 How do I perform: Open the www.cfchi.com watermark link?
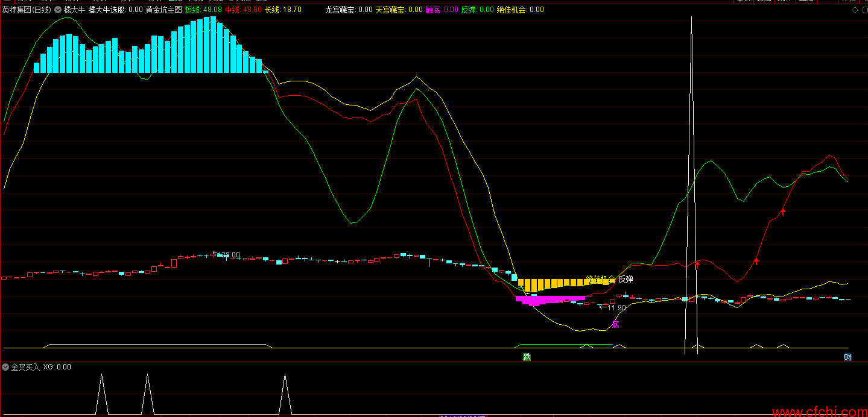click(x=819, y=412)
